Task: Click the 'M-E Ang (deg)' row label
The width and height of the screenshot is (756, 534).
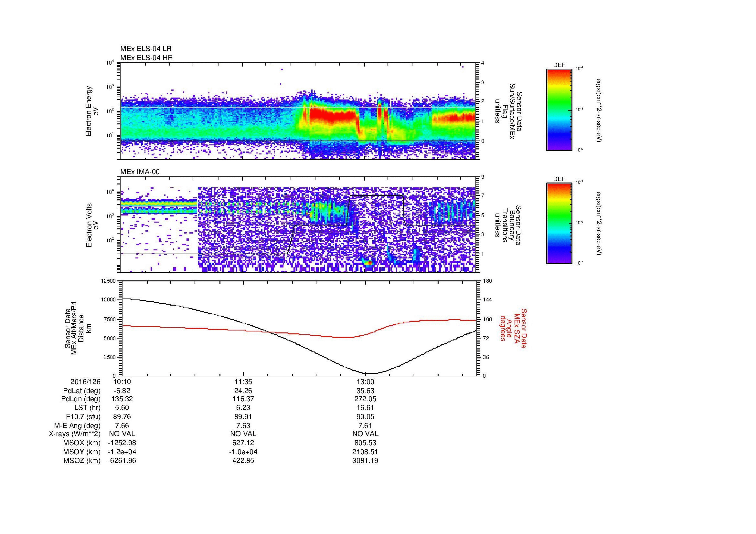Action: click(x=77, y=425)
